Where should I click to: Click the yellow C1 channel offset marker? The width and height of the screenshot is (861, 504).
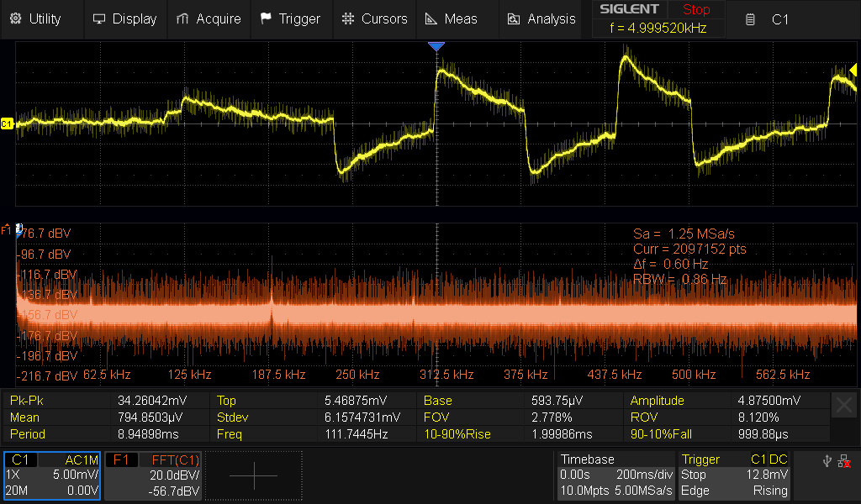(x=8, y=123)
